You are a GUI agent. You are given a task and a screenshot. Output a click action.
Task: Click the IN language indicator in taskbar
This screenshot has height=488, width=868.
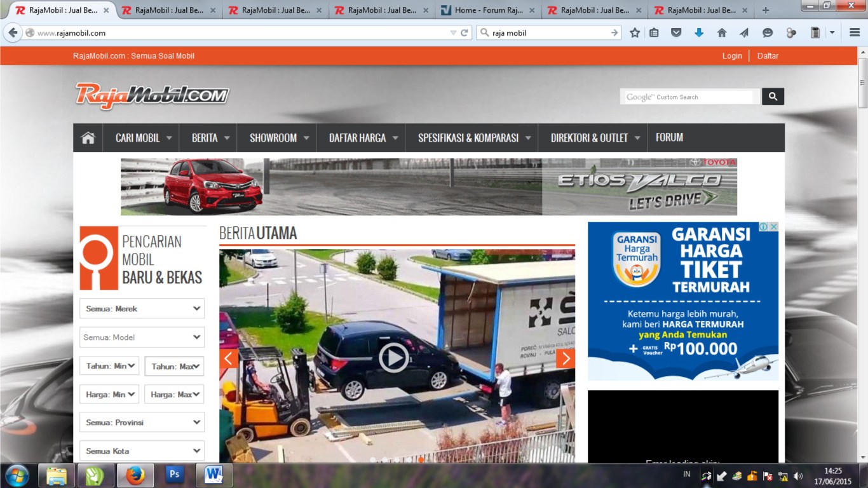[x=687, y=475]
